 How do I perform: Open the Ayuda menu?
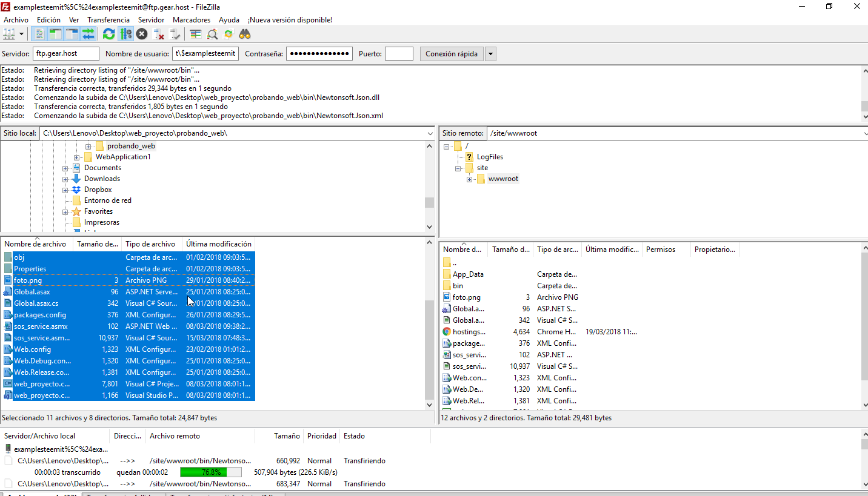[x=229, y=20]
